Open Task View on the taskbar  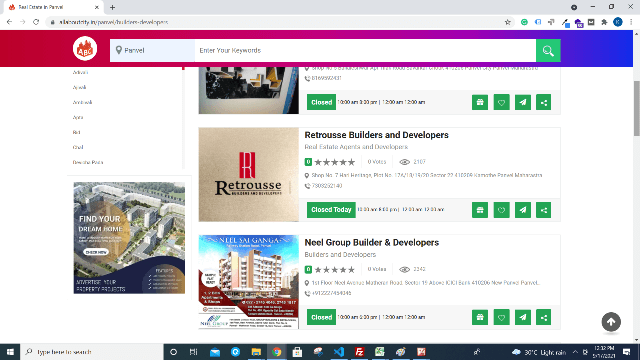(x=193, y=352)
